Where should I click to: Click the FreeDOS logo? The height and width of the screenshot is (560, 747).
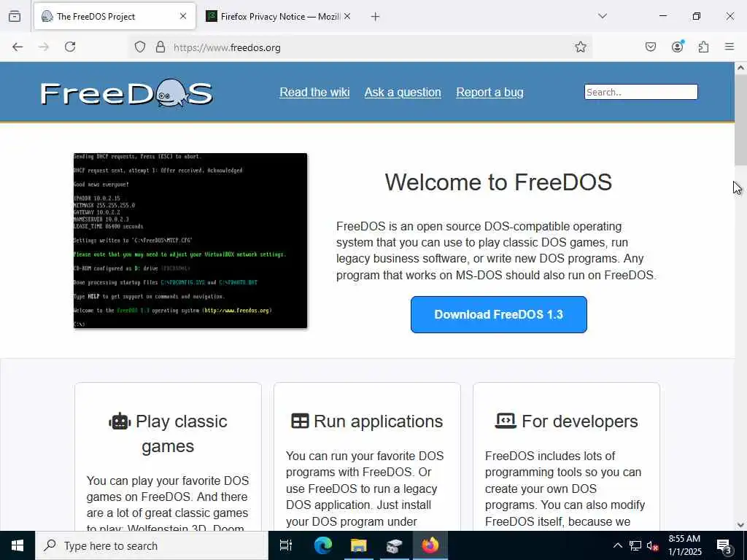(126, 93)
